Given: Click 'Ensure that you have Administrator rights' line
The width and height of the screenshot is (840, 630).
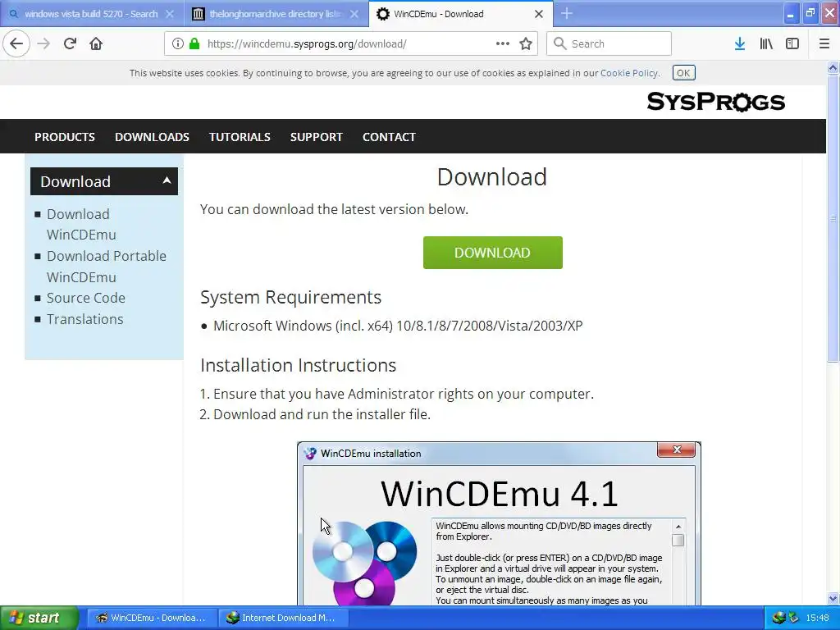Looking at the screenshot, I should [x=404, y=394].
